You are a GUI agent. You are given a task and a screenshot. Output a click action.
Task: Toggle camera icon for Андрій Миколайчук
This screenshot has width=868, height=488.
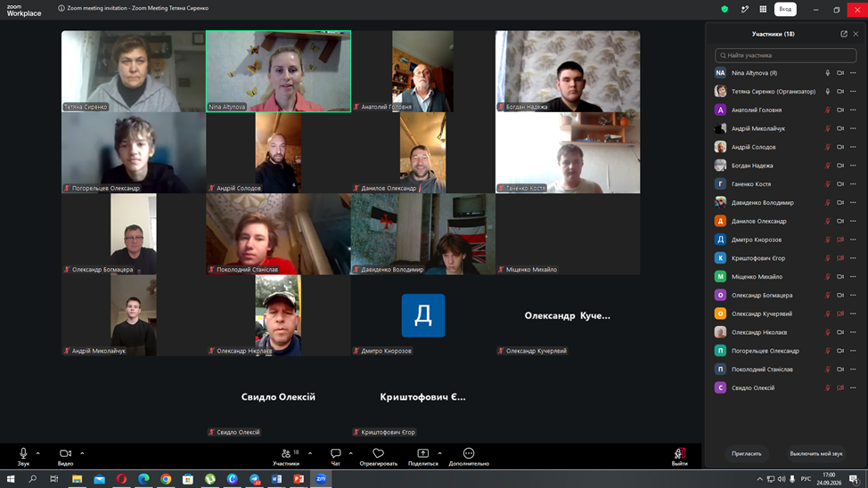click(x=840, y=128)
